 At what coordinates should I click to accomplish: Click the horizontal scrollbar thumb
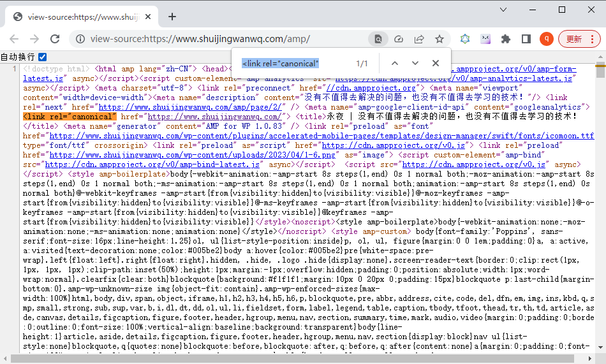click(293, 359)
